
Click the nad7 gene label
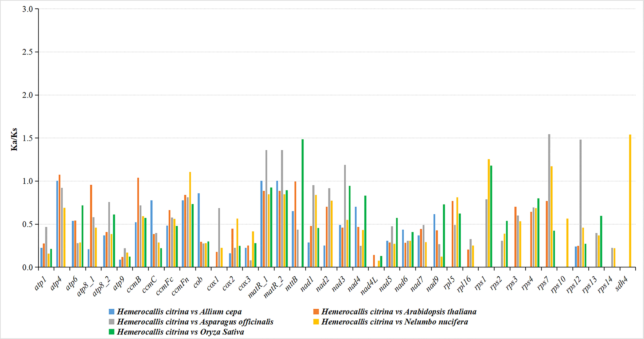pyautogui.click(x=417, y=284)
